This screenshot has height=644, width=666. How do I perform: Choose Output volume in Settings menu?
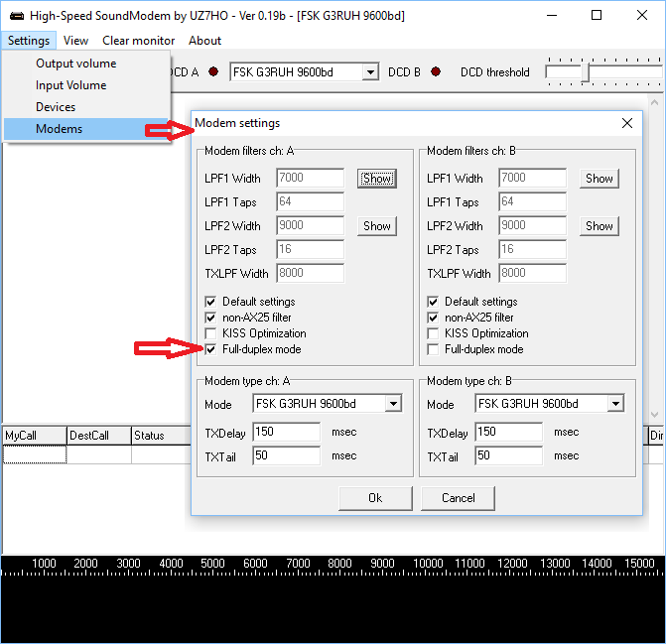[x=75, y=64]
